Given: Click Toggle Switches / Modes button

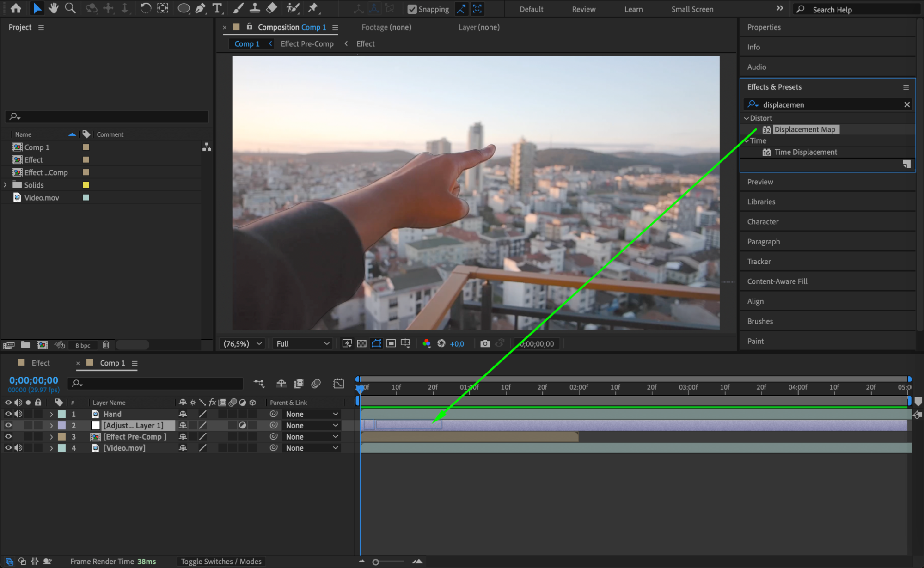Looking at the screenshot, I should [221, 562].
